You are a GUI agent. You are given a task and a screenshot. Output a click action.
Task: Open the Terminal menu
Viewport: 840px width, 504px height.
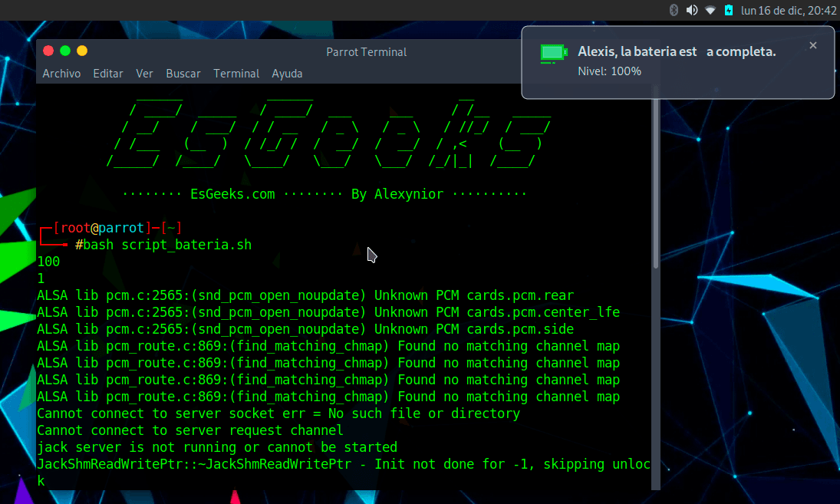pos(236,74)
